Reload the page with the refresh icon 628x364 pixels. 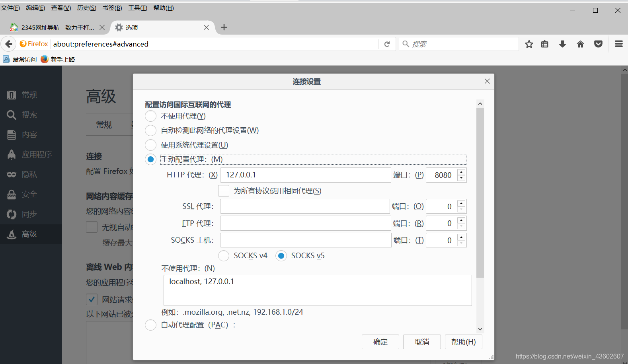pyautogui.click(x=387, y=44)
